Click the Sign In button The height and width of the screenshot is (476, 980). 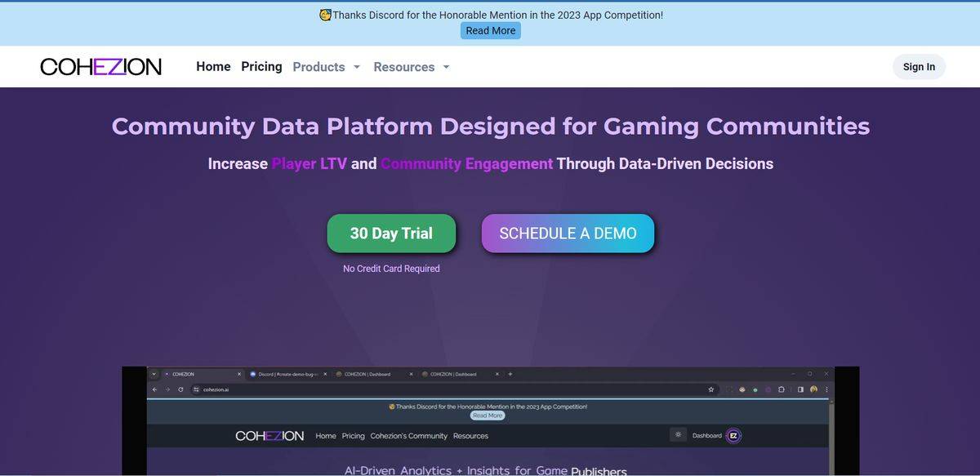pyautogui.click(x=919, y=67)
